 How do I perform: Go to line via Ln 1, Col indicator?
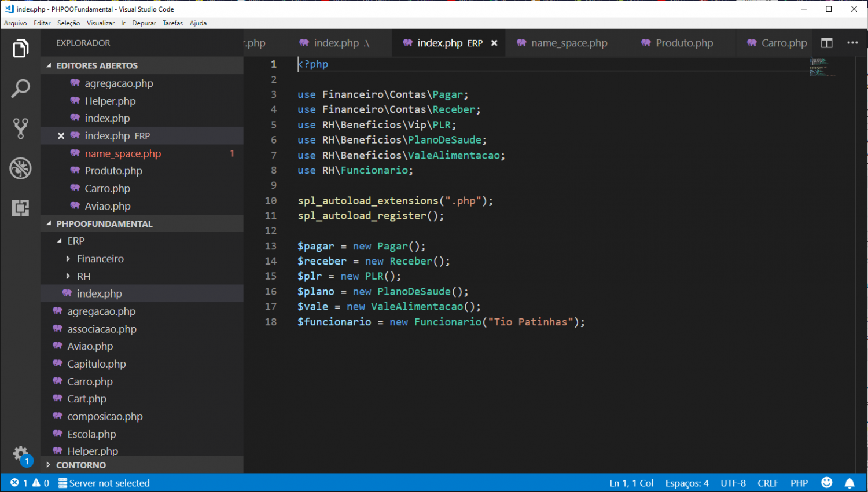click(x=631, y=483)
